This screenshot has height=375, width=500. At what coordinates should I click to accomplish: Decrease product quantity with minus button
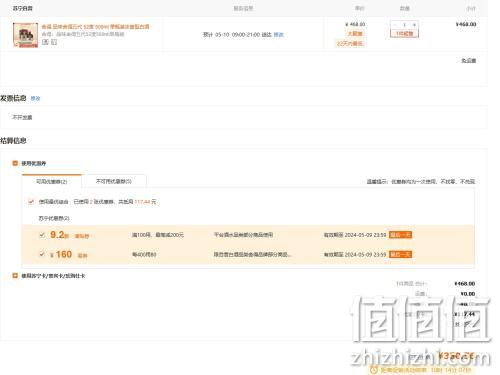395,25
